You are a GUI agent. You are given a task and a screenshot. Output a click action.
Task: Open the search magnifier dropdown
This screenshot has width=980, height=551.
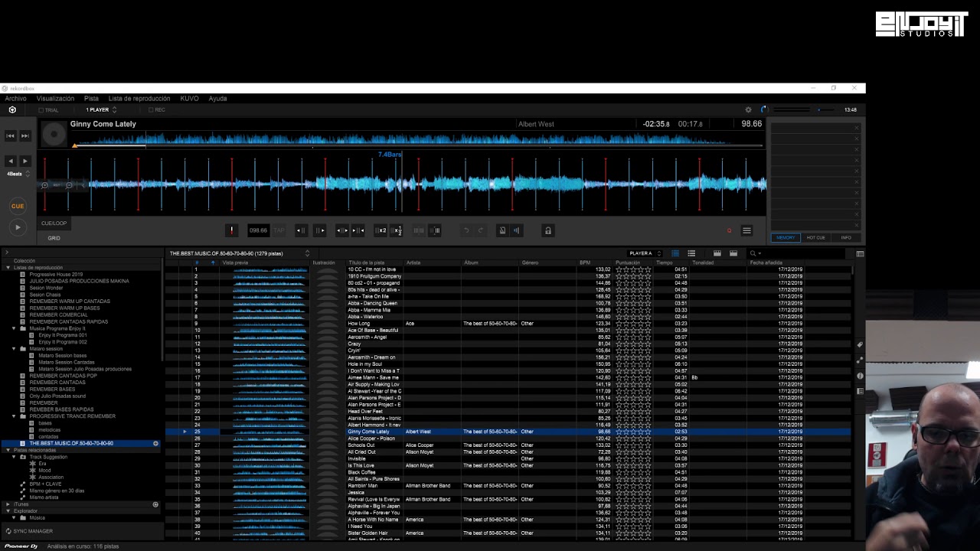[x=755, y=253]
